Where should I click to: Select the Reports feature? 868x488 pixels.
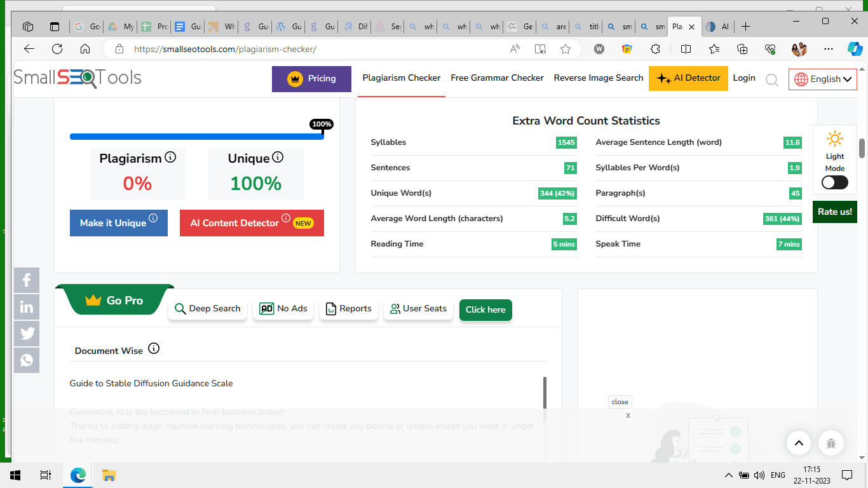pos(348,309)
